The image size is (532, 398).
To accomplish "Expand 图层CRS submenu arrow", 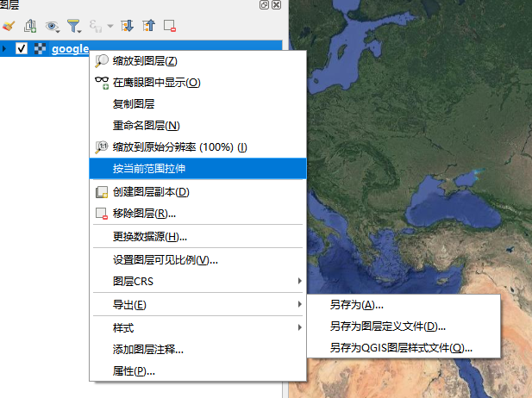I will pyautogui.click(x=299, y=281).
